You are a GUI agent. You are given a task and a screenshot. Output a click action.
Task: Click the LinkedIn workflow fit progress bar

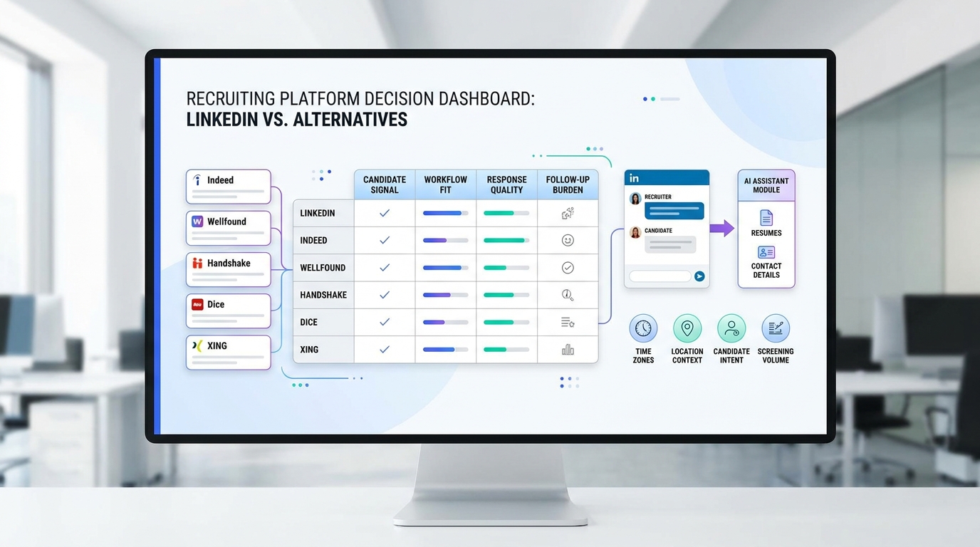pyautogui.click(x=446, y=213)
